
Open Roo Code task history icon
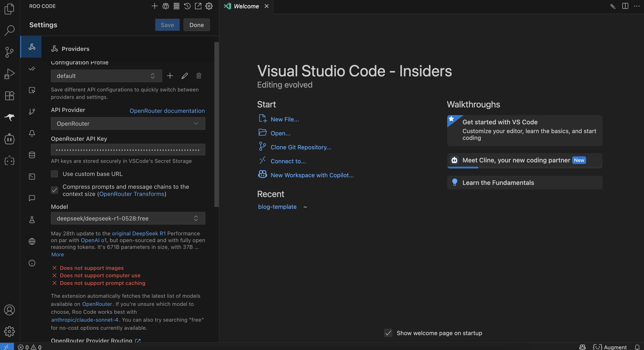point(187,6)
